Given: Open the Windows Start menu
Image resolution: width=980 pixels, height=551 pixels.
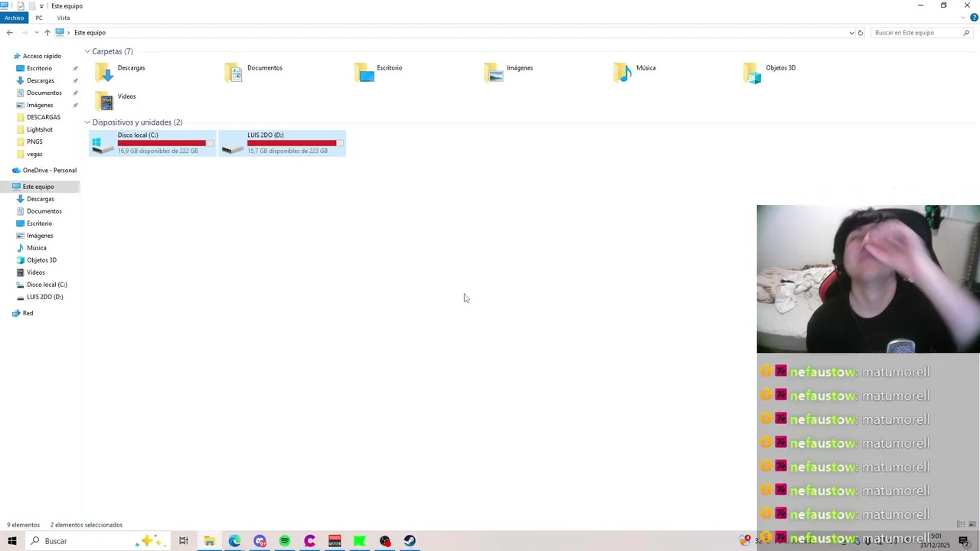Looking at the screenshot, I should 12,541.
